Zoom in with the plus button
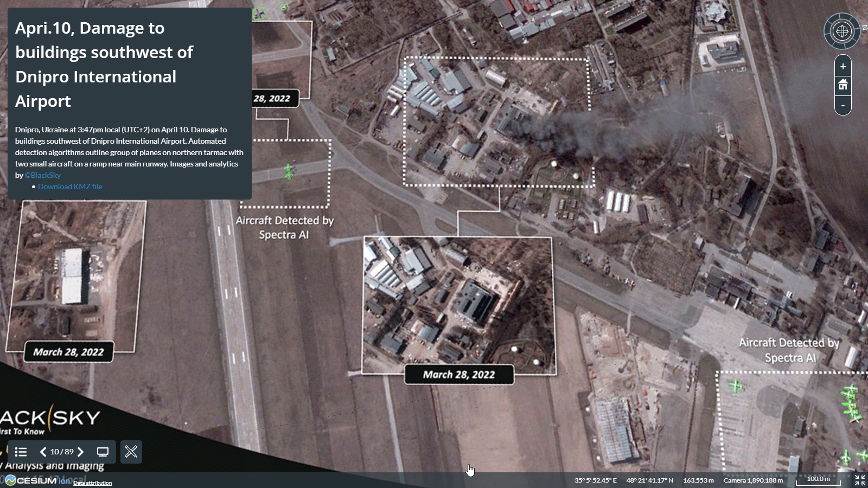The image size is (868, 488). point(843,66)
